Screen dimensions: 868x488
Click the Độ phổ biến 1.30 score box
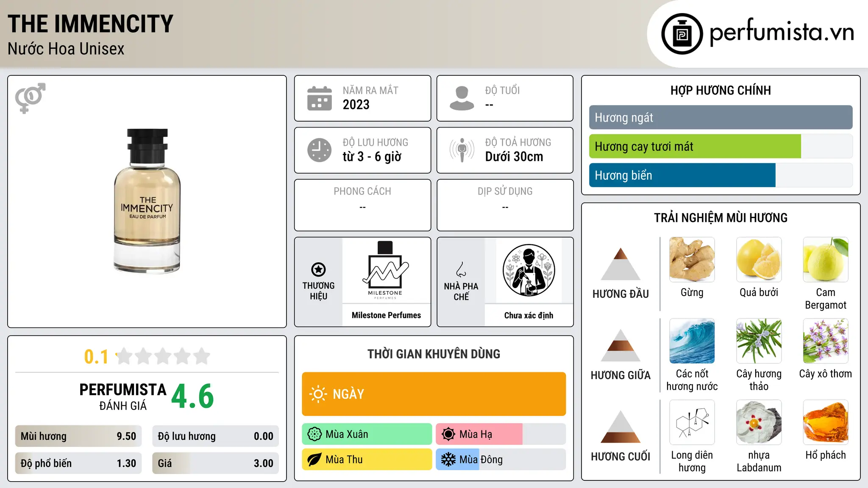point(78,463)
